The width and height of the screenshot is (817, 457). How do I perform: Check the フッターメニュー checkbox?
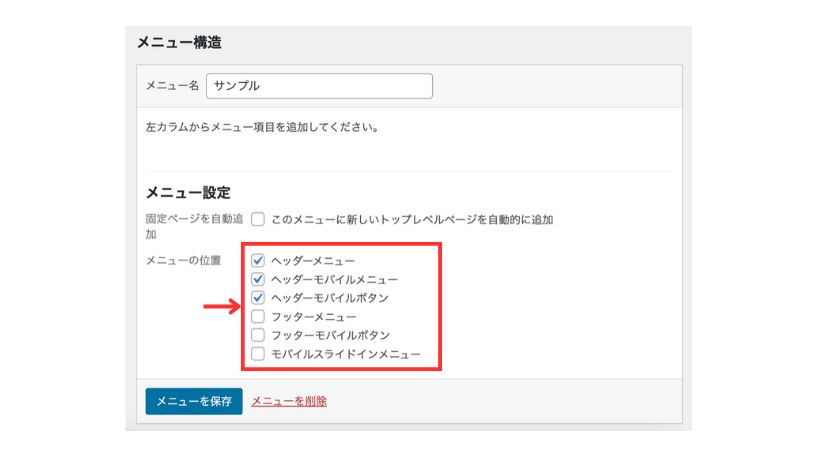[x=258, y=316]
